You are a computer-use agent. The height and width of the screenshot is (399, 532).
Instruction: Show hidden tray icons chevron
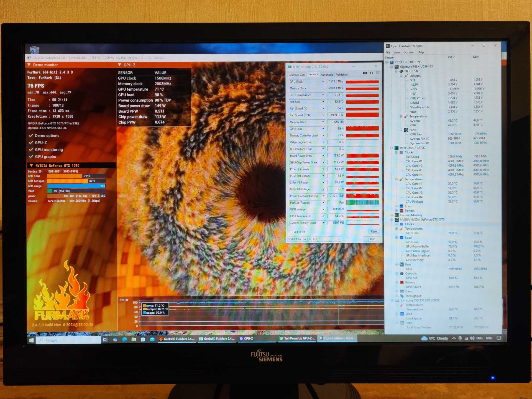coord(454,338)
